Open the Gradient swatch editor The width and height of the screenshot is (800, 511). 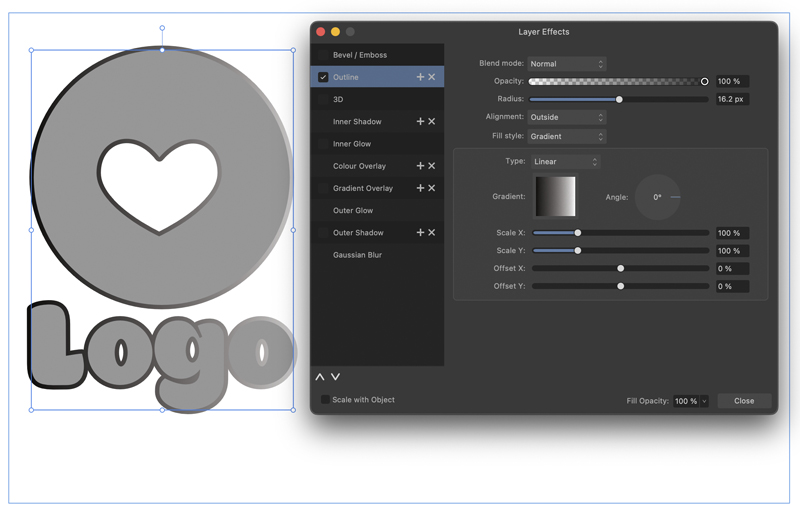pyautogui.click(x=555, y=196)
